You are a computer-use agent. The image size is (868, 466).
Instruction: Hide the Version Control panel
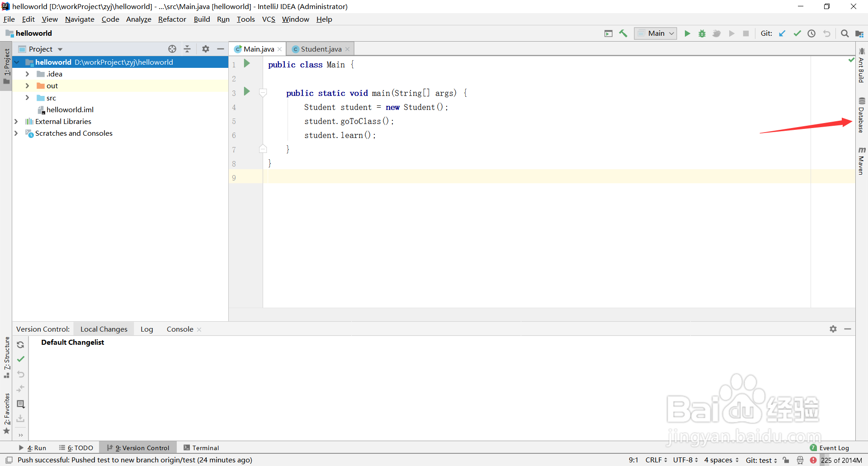[x=848, y=329]
